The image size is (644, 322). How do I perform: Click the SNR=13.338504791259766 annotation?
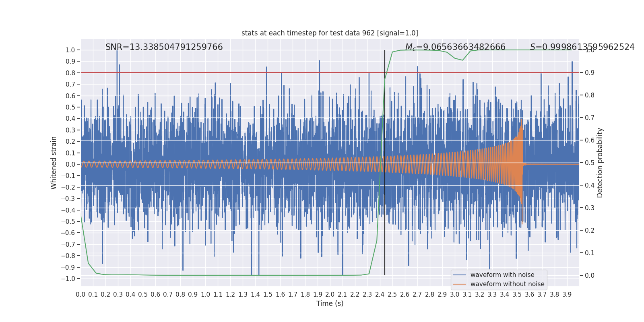[x=164, y=47]
